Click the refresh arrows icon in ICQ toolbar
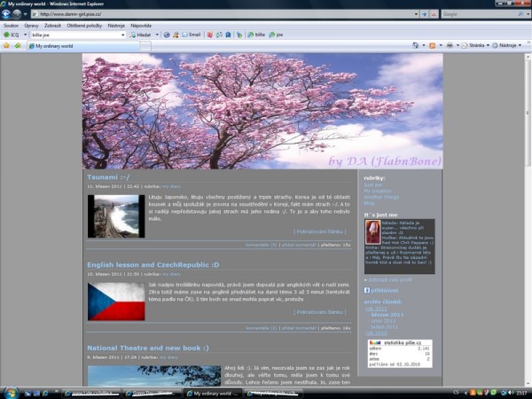 pos(219,35)
